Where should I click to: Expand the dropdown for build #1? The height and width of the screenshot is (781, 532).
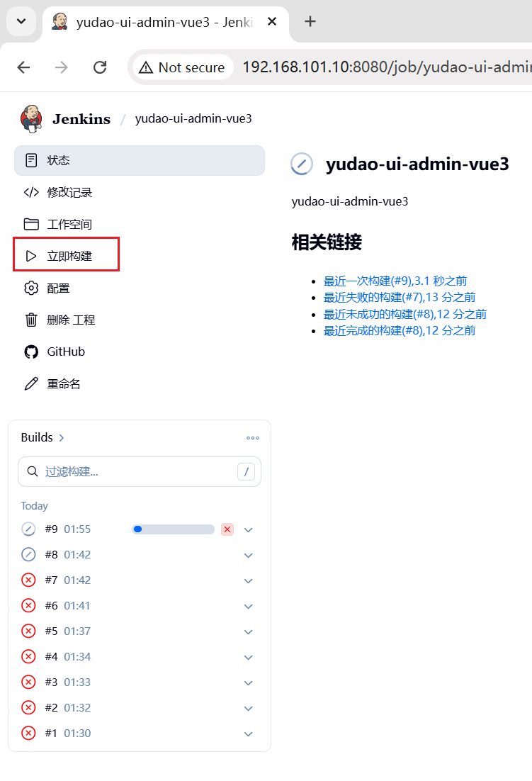tap(249, 734)
